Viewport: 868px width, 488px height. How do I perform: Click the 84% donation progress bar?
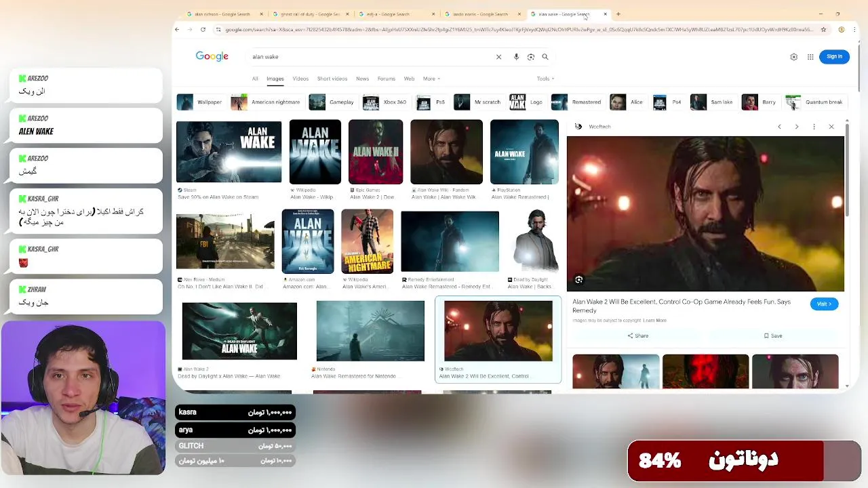pyautogui.click(x=744, y=461)
